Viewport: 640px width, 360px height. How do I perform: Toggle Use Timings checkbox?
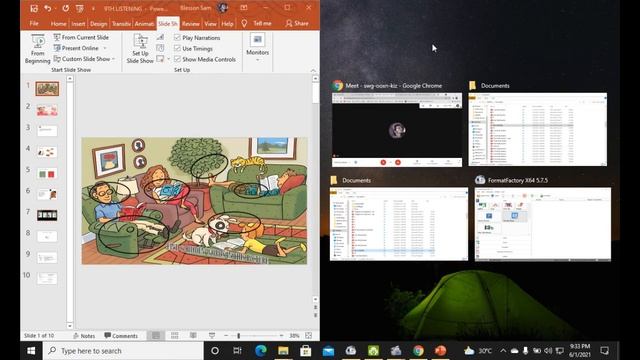177,48
